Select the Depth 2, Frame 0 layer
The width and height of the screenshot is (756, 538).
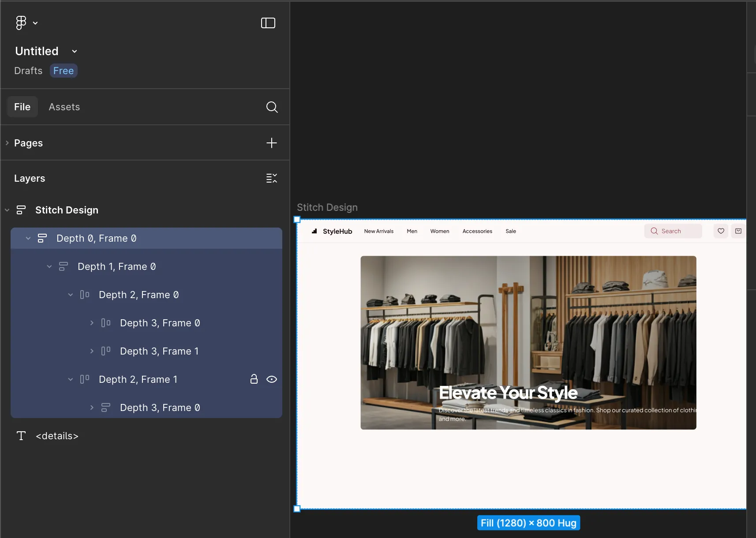click(x=138, y=295)
